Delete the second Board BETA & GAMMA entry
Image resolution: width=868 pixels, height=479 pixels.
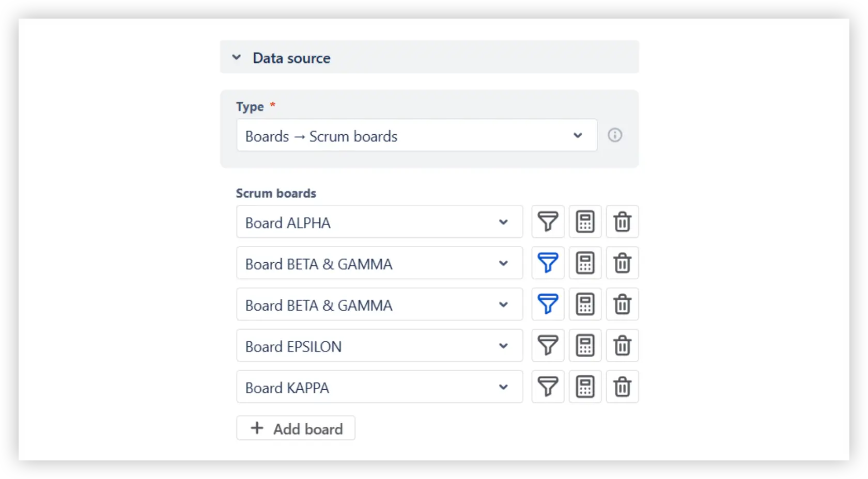point(622,305)
